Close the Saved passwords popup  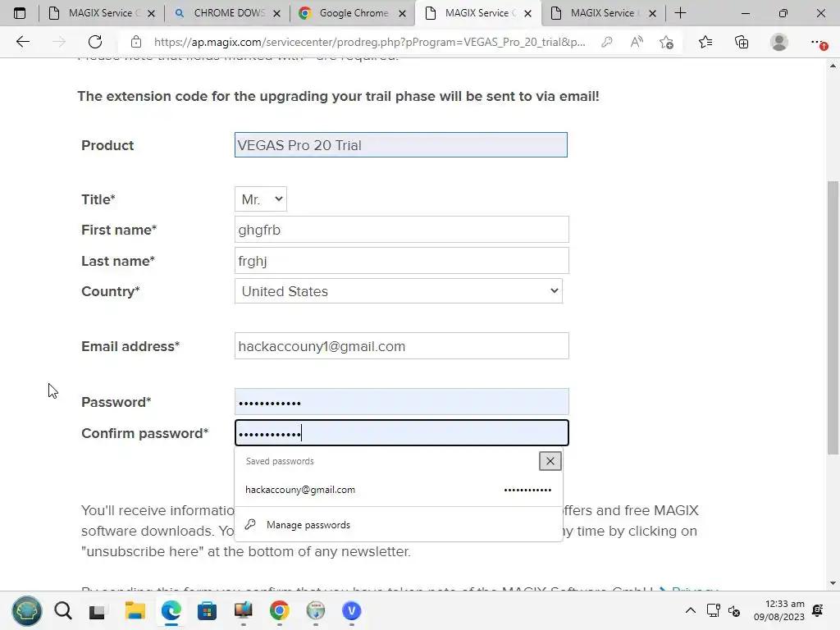point(550,461)
